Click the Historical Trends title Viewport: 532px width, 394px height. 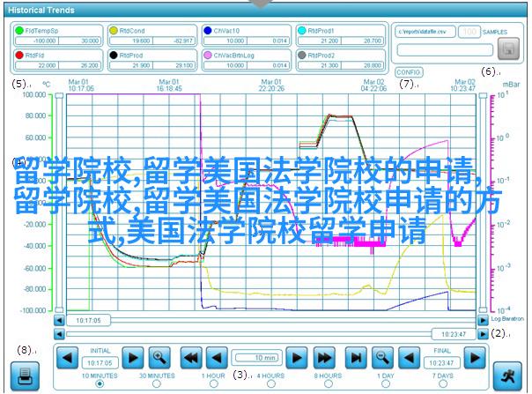point(41,11)
